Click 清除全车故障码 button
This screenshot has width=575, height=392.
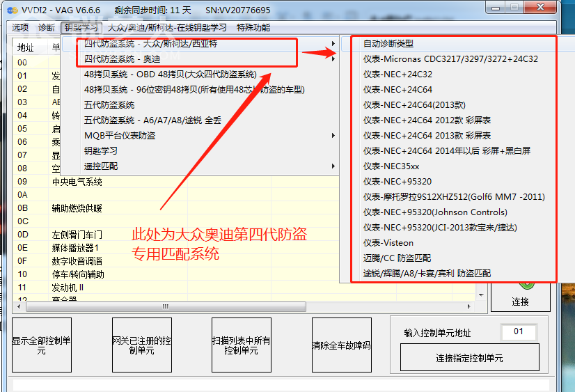tap(341, 345)
